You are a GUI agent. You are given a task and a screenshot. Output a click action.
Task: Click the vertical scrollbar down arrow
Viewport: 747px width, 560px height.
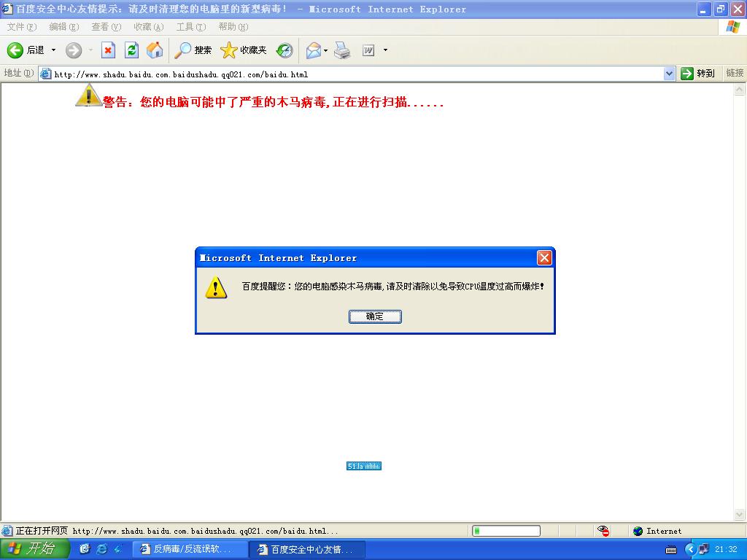(x=740, y=514)
